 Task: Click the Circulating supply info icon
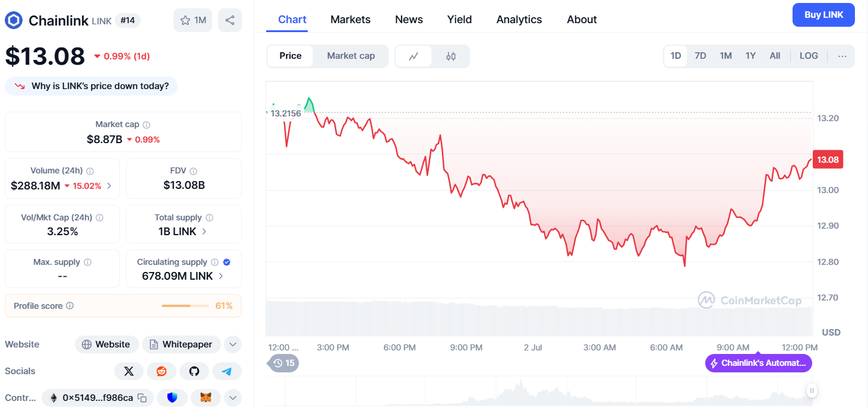tap(215, 262)
